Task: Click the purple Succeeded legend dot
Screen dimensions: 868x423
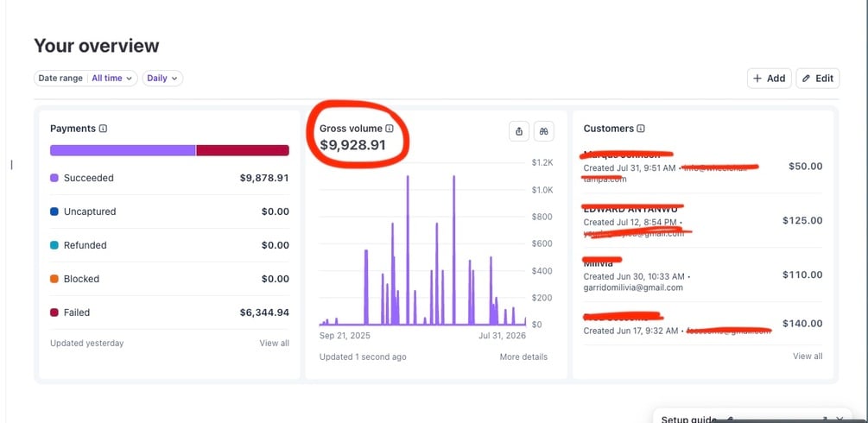Action: tap(54, 178)
